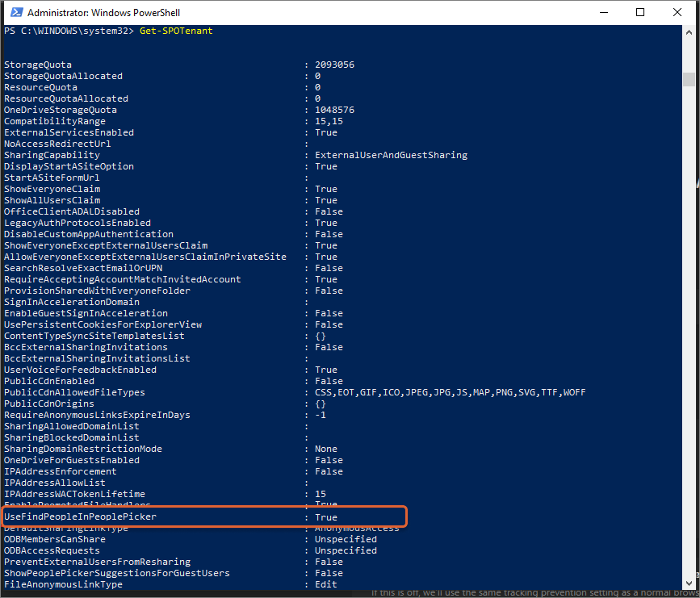Select the UserVoiceForFeedbackEnabled property
The image size is (700, 598).
click(x=81, y=370)
